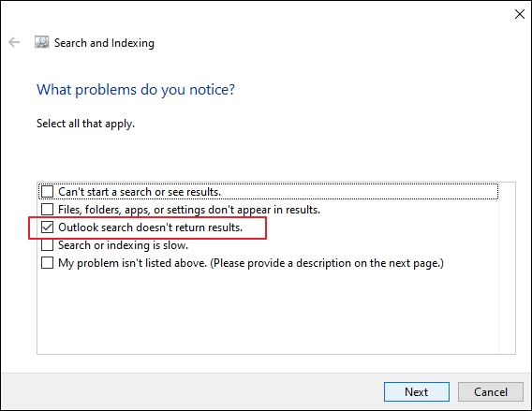Click the Select all that apply text
This screenshot has height=411, width=532.
(x=85, y=124)
